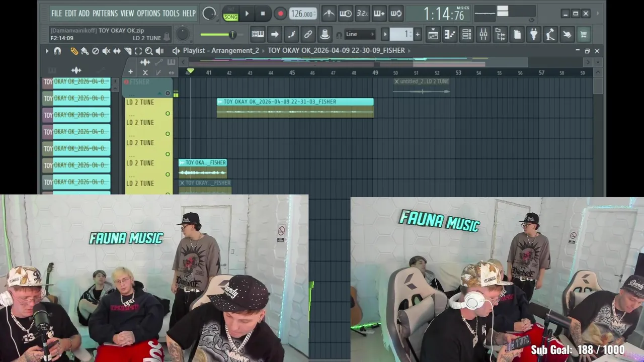
Task: Mute the FISHER playlist track
Action: 168,93
